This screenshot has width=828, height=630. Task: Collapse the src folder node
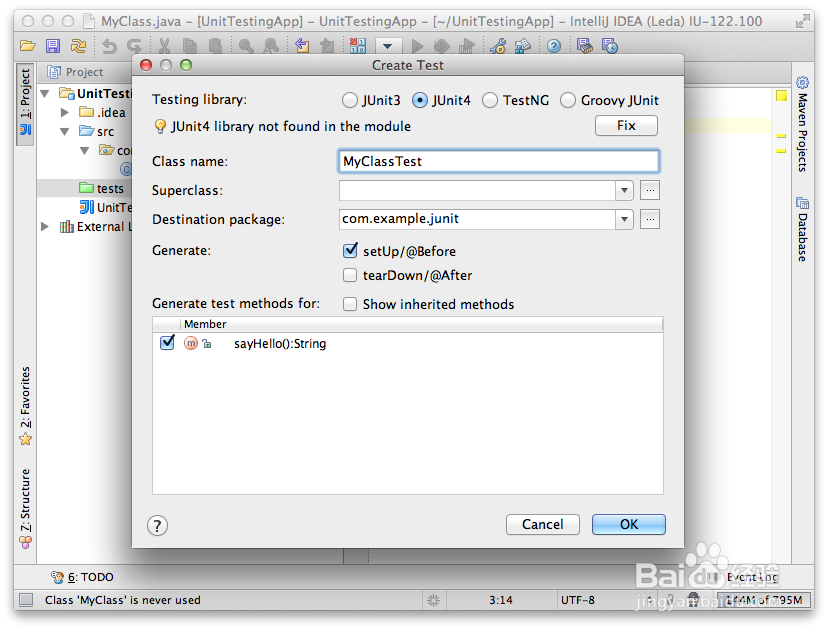coord(65,131)
